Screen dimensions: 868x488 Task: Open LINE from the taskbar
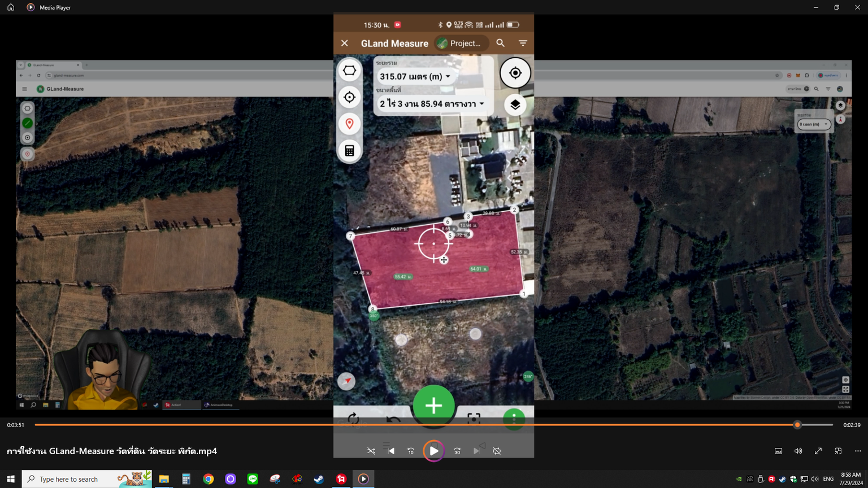click(x=253, y=479)
